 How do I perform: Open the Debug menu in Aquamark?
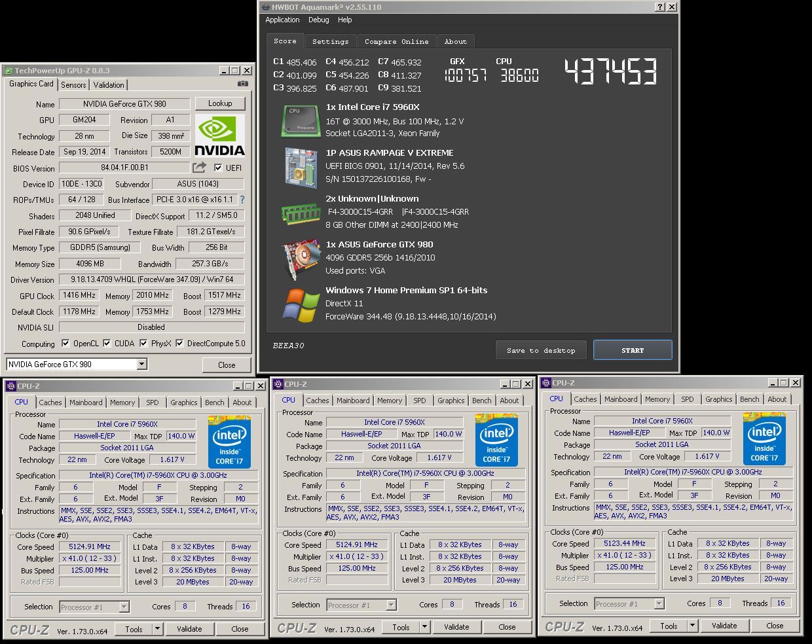click(319, 20)
